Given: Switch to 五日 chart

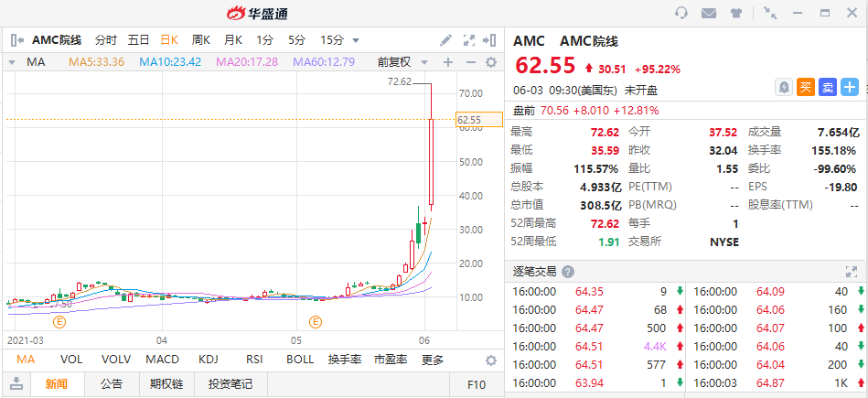Looking at the screenshot, I should point(138,40).
